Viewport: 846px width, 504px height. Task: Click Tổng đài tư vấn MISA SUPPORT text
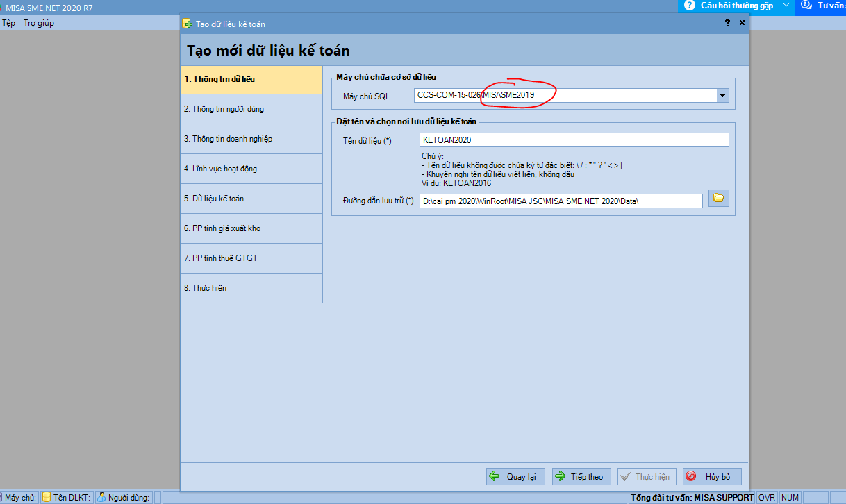(692, 497)
